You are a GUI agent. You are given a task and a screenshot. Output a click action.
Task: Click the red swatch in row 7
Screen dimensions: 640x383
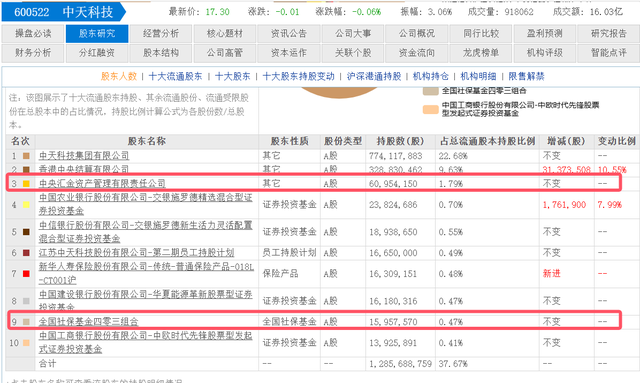click(26, 274)
